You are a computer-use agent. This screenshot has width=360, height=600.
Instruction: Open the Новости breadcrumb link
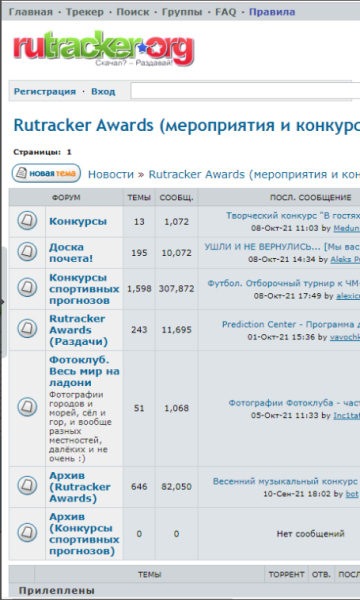tap(111, 174)
